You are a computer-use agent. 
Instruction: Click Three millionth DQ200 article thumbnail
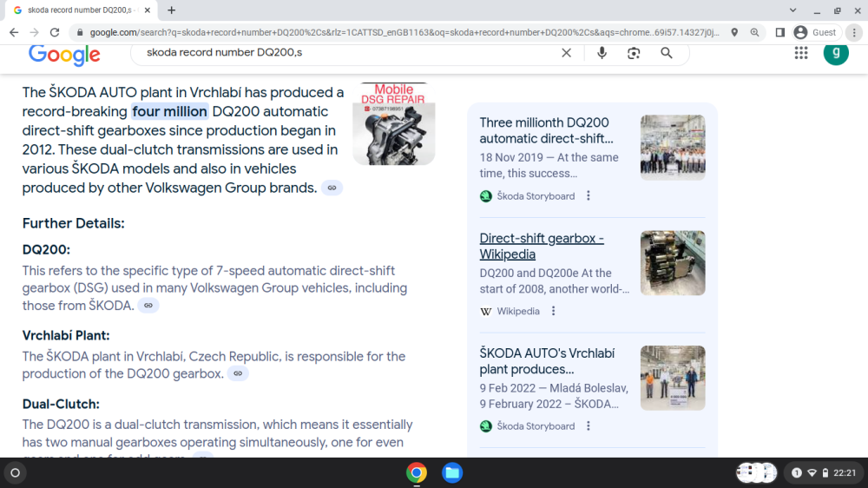coord(673,148)
